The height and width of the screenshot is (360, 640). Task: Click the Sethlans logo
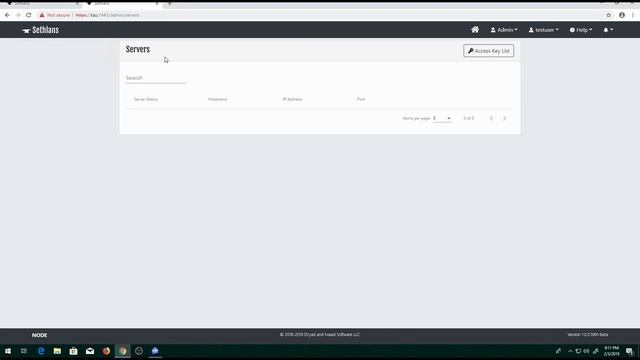40,30
